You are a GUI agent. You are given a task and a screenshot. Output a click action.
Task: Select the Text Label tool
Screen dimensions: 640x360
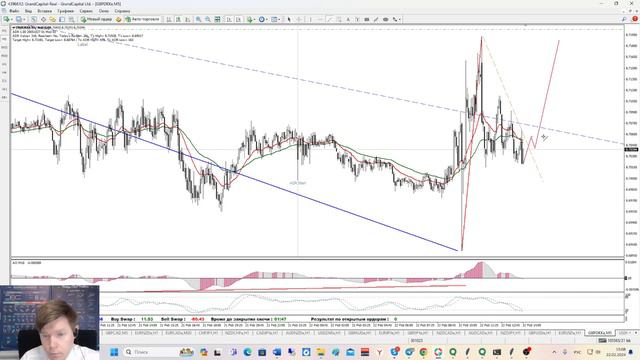coord(357,19)
